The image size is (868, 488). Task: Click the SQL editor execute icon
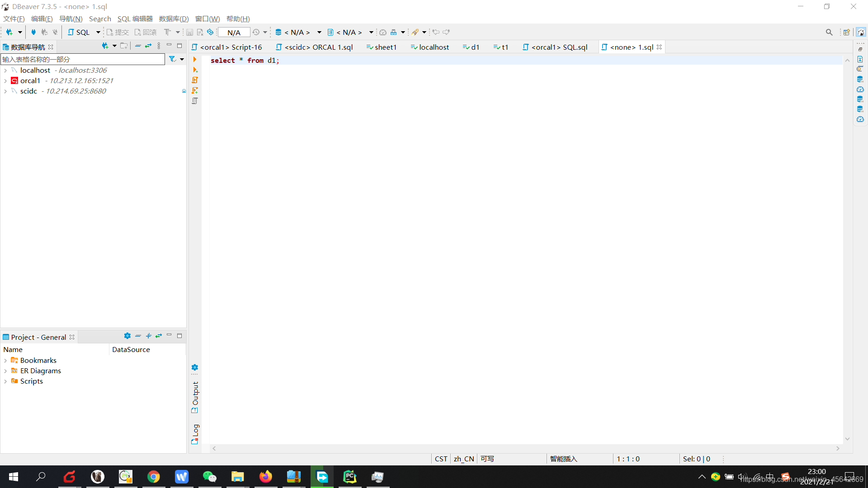click(x=194, y=59)
